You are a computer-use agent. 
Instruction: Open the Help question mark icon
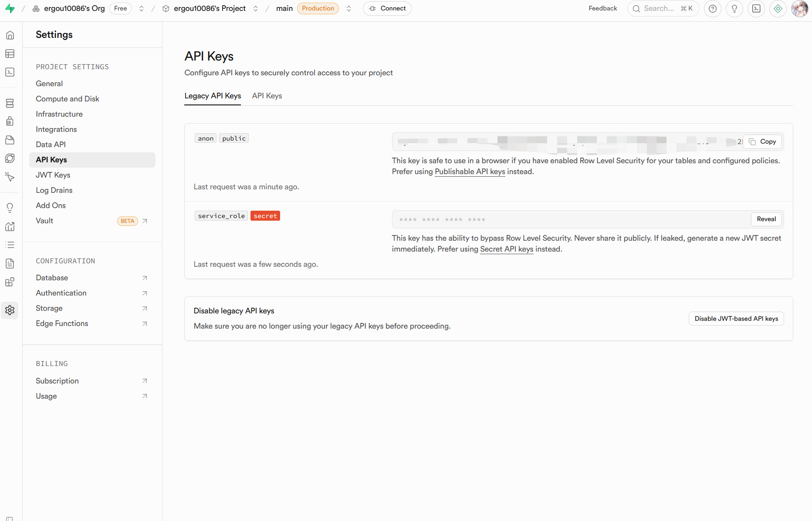click(713, 9)
